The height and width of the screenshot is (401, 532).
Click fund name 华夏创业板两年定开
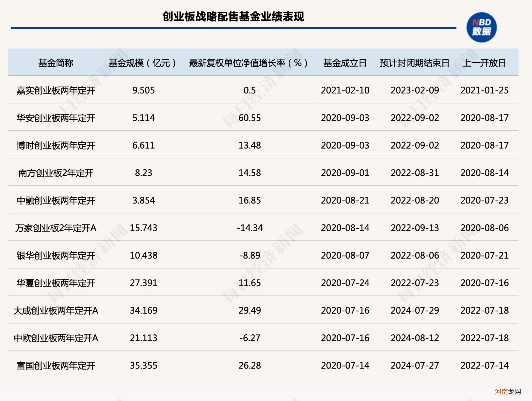(56, 283)
